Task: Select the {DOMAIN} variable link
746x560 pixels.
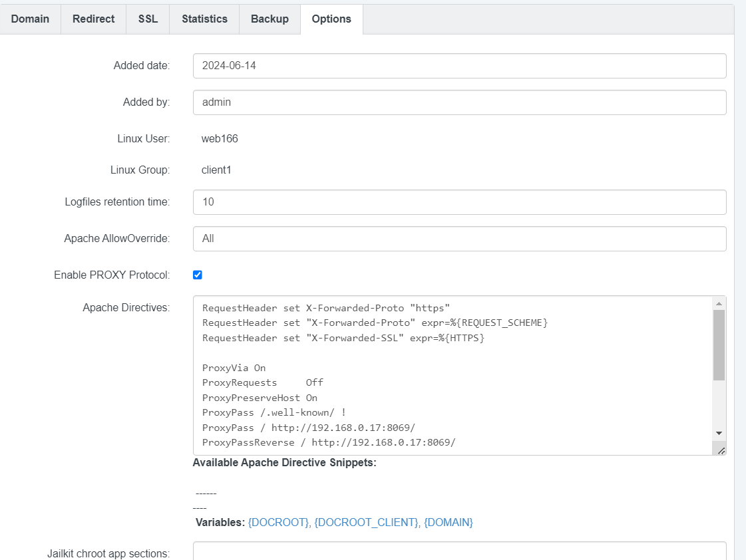Action: click(x=448, y=523)
